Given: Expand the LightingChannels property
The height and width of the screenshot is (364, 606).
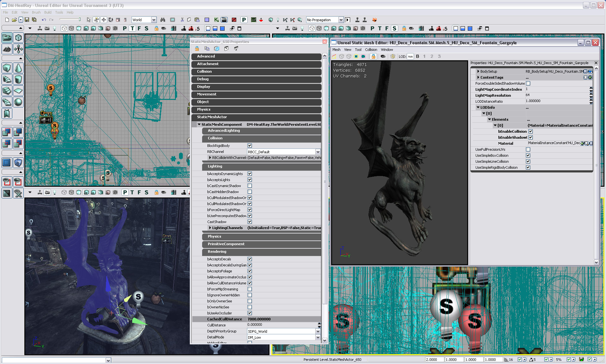Looking at the screenshot, I should click(210, 228).
